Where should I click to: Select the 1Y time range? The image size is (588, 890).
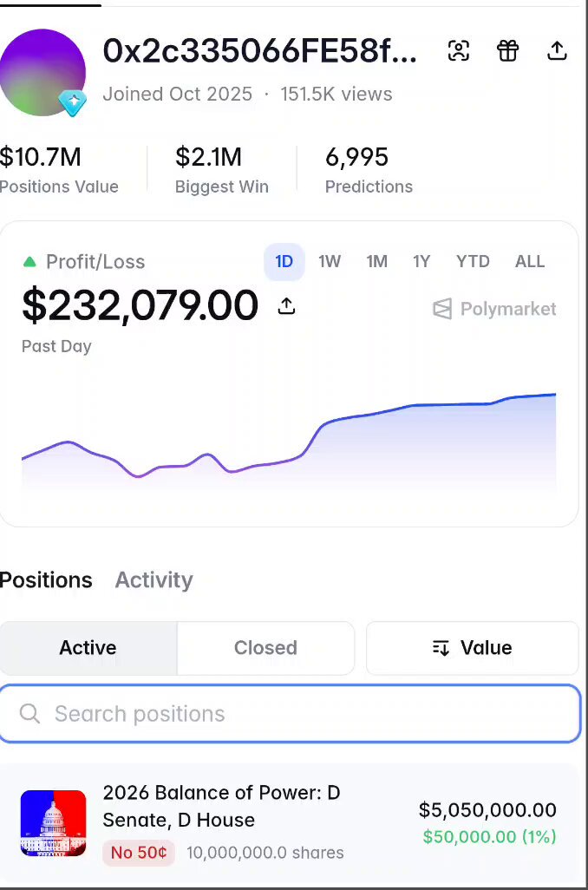click(421, 262)
